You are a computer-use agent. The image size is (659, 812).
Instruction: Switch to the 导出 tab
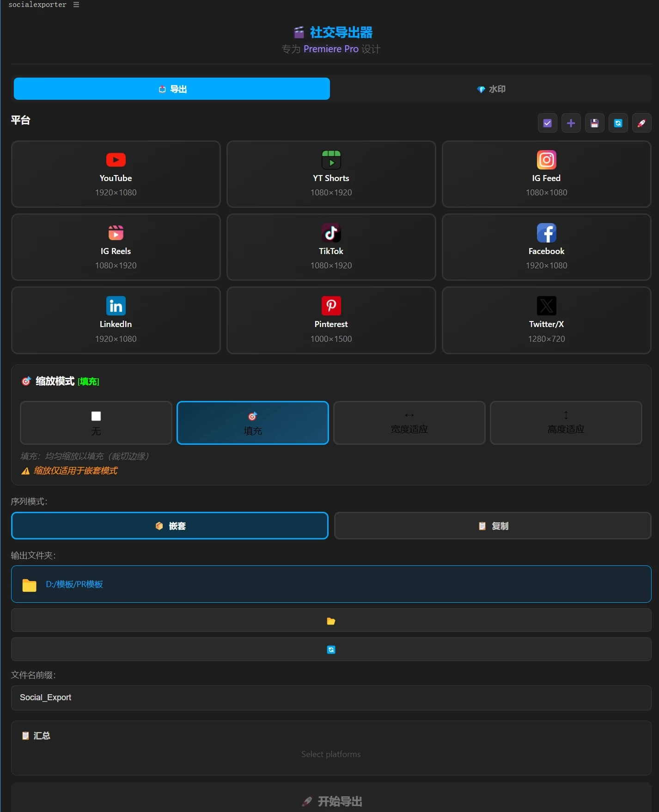(172, 89)
